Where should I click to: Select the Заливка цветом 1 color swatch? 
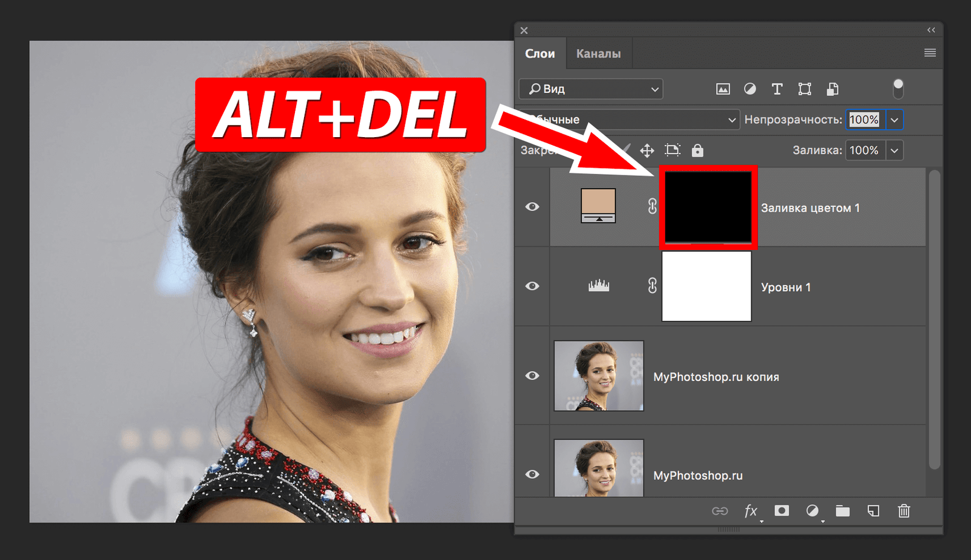coord(599,204)
